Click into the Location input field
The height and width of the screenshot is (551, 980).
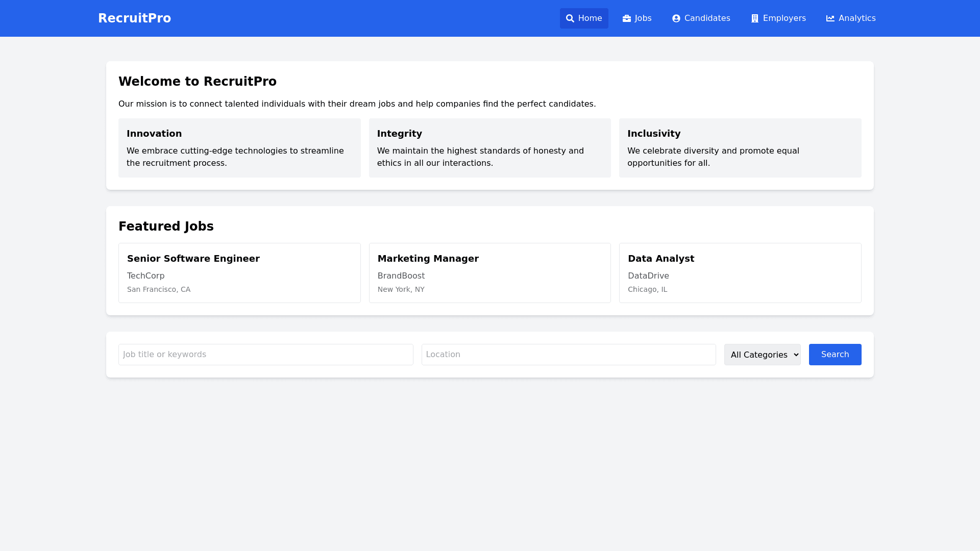[568, 355]
